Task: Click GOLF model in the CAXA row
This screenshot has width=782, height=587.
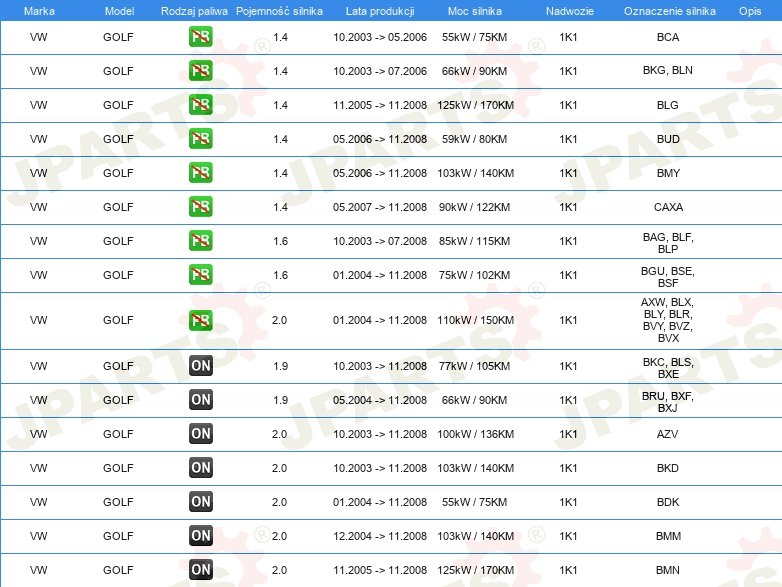Action: coord(118,206)
